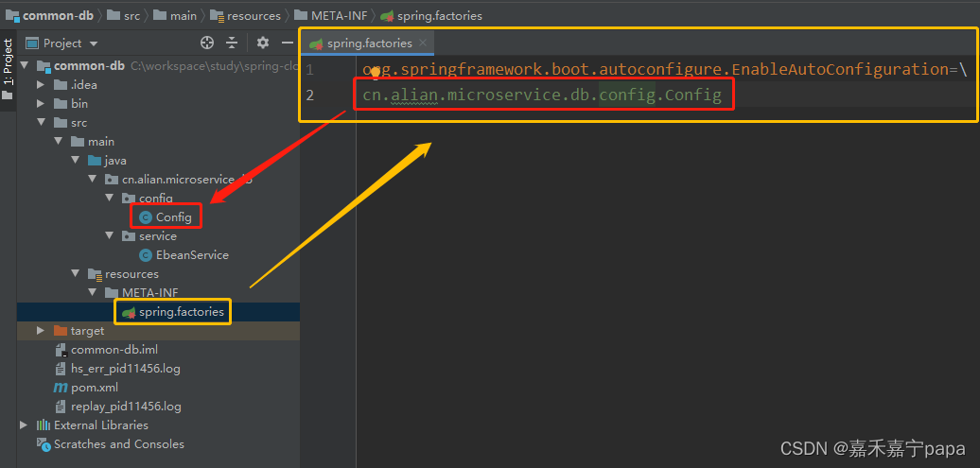
Task: Click the locate/scroll-from-source target icon
Action: [x=207, y=43]
